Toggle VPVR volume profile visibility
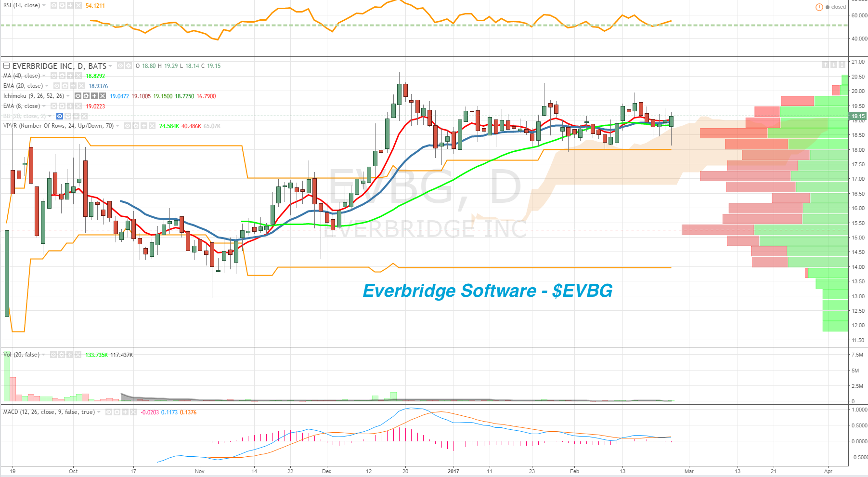 [x=128, y=126]
